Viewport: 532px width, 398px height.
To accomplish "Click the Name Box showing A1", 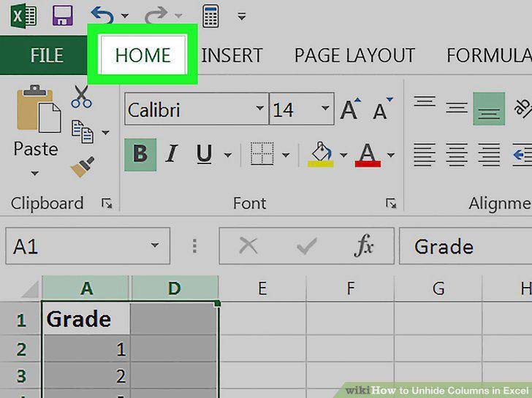I will [88, 246].
